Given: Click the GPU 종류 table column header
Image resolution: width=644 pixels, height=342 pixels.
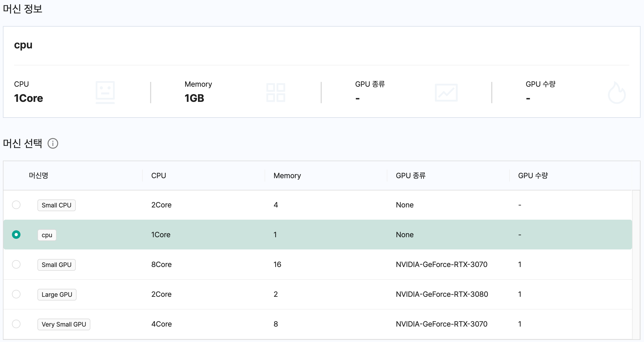Looking at the screenshot, I should (410, 176).
